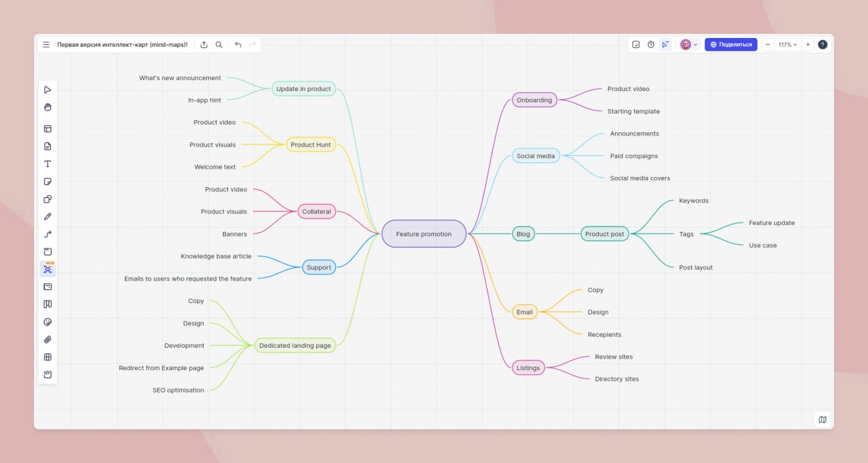Select the Dedicated landing page node
This screenshot has height=463, width=868.
(295, 346)
